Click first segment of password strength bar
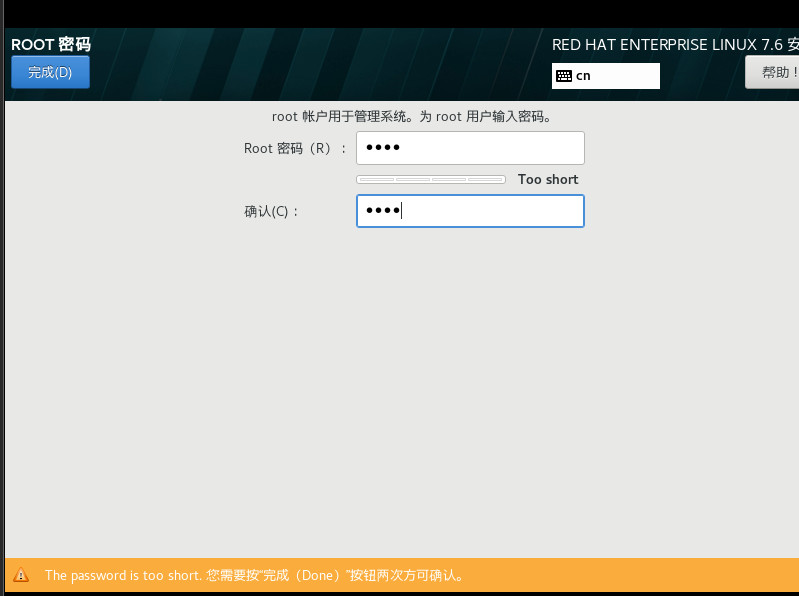The height and width of the screenshot is (596, 799). tap(376, 180)
